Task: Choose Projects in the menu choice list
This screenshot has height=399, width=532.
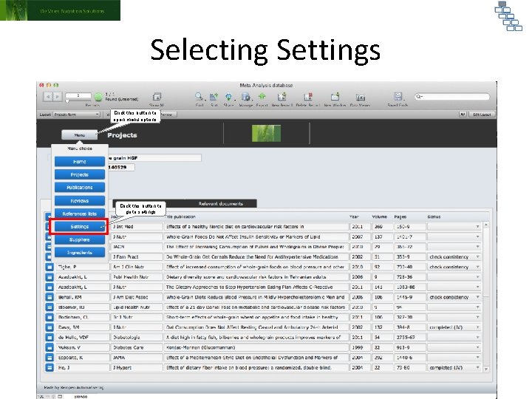Action: pyautogui.click(x=80, y=174)
